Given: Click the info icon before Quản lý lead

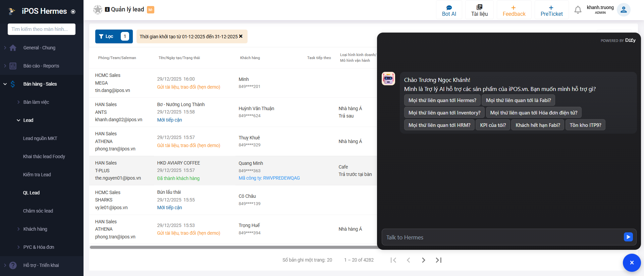Looking at the screenshot, I should 107,9.
